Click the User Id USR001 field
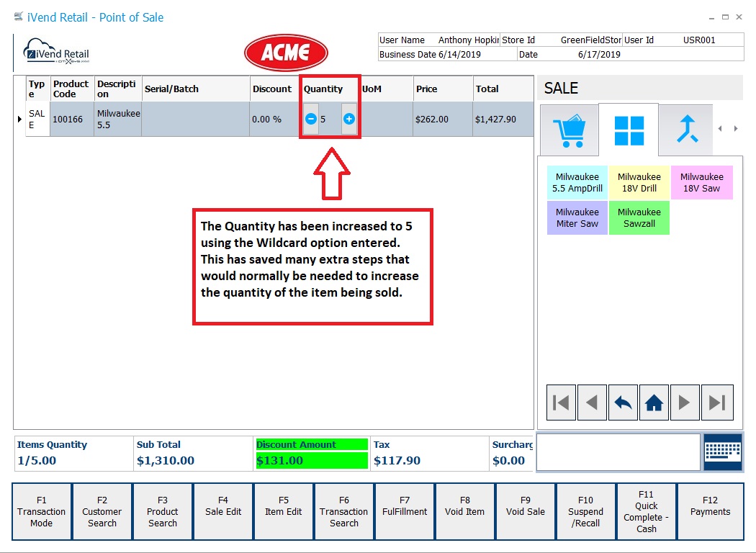 pyautogui.click(x=683, y=40)
